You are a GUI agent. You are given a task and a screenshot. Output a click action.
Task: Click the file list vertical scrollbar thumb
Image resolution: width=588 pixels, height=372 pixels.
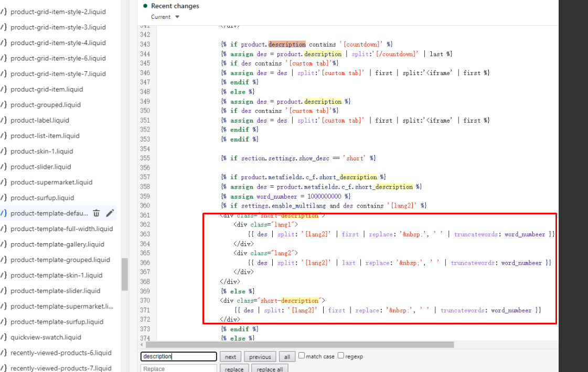(125, 274)
